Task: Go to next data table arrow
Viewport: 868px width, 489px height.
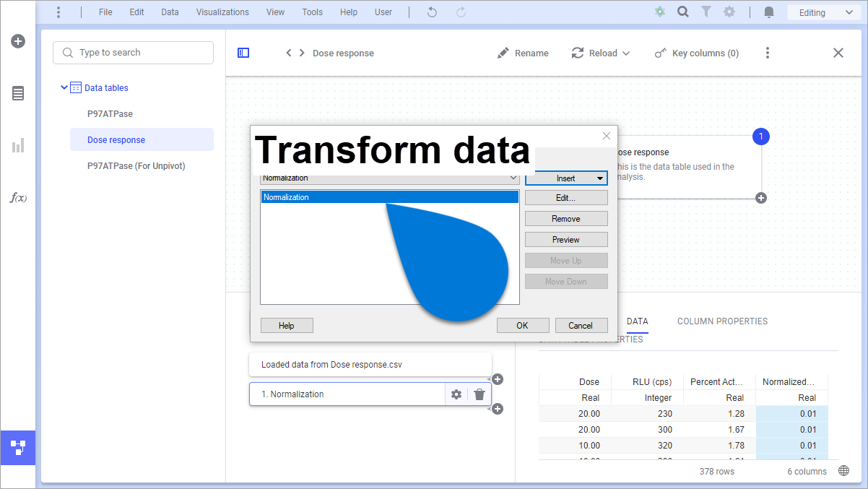Action: click(302, 53)
